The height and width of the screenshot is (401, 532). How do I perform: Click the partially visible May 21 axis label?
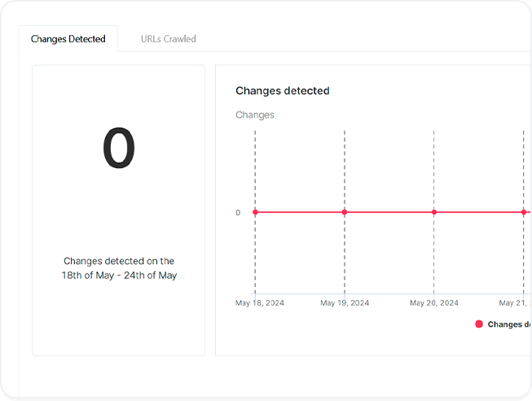pyautogui.click(x=515, y=303)
